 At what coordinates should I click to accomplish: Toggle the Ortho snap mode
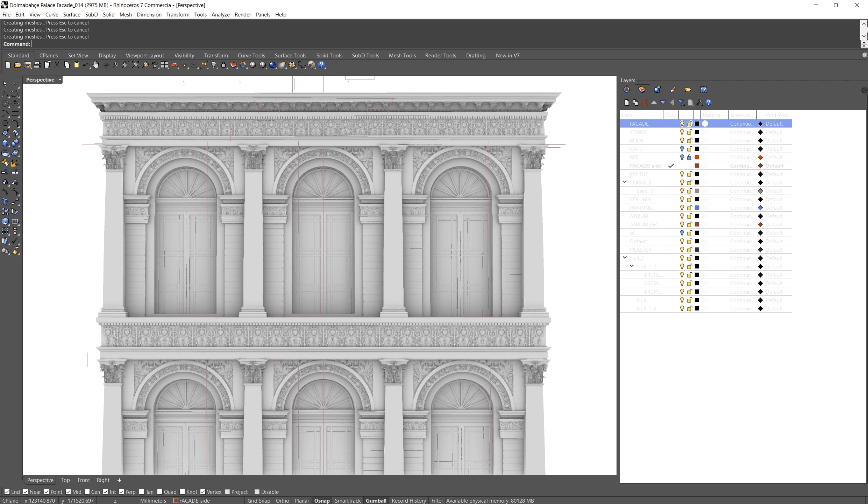click(283, 500)
